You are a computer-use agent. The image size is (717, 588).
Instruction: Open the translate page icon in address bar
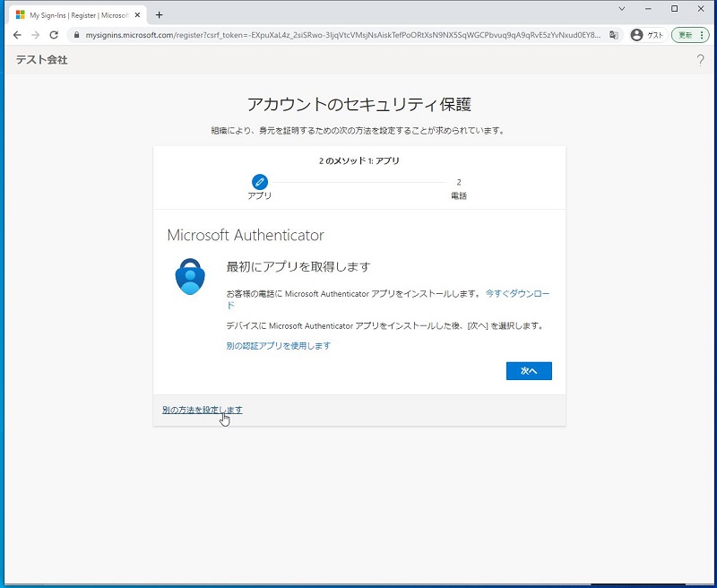pyautogui.click(x=614, y=35)
